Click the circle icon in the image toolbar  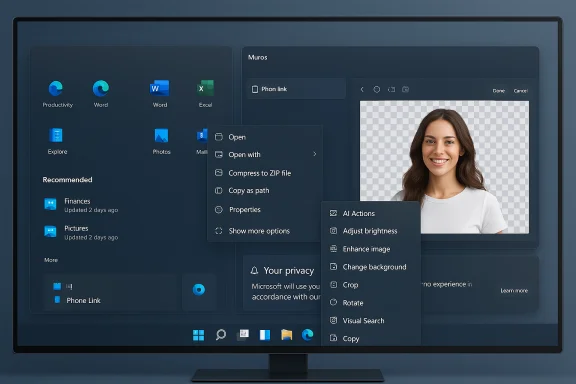tap(377, 89)
